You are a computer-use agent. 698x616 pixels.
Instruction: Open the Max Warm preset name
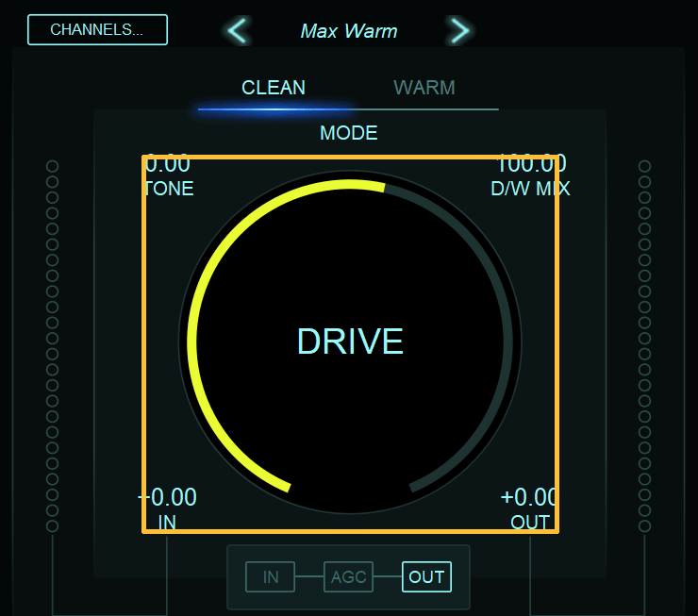point(349,31)
